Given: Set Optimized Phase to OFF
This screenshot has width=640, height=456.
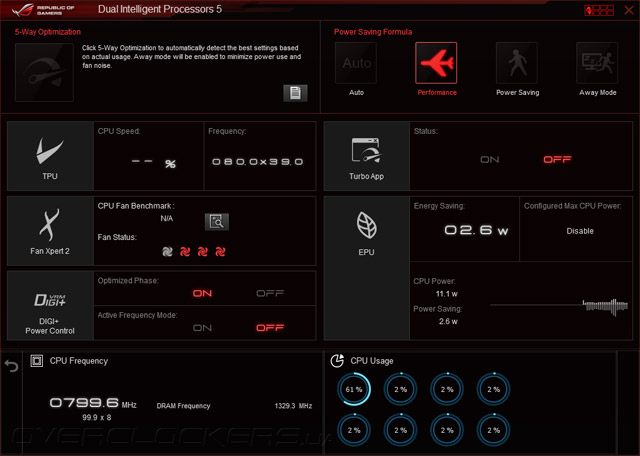Looking at the screenshot, I should click(x=270, y=294).
